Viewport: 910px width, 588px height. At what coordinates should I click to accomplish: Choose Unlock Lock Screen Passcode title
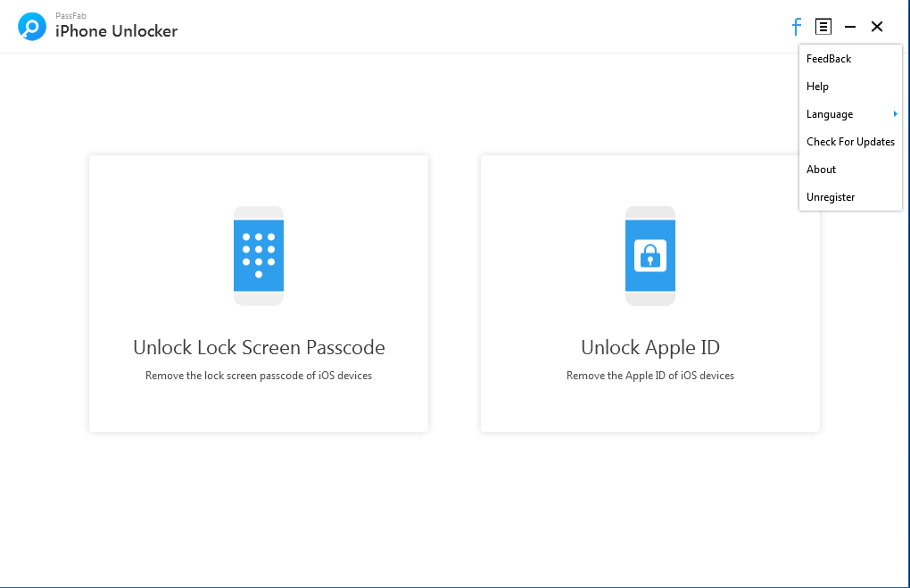coord(259,347)
